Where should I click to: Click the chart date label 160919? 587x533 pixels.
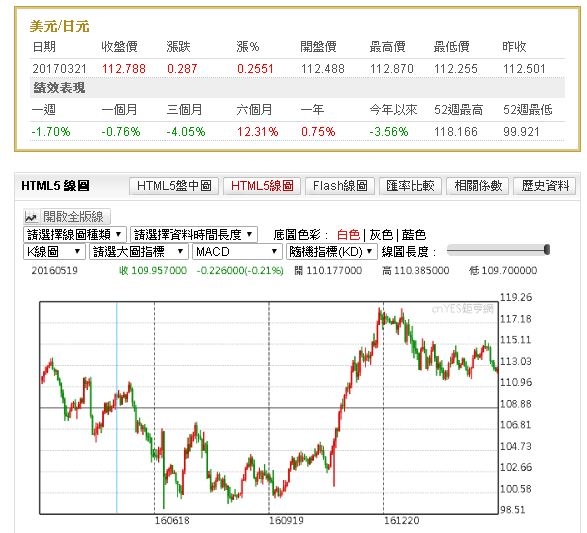pos(286,521)
